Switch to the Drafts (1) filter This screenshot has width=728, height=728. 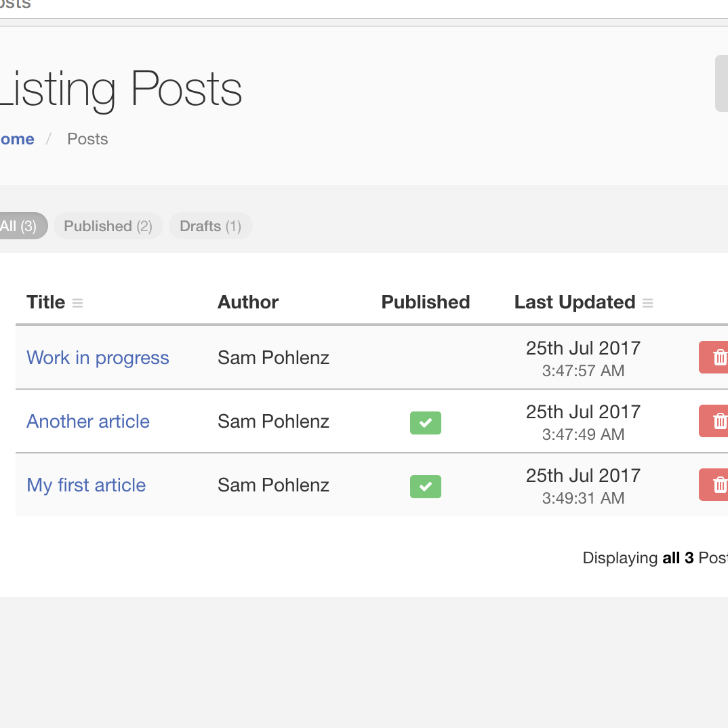[x=210, y=226]
